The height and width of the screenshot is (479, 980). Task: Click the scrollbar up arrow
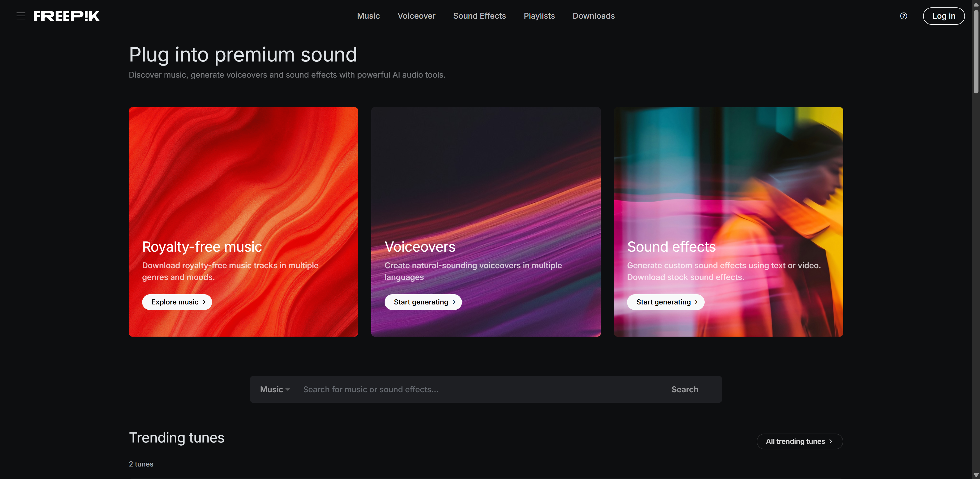click(x=976, y=3)
